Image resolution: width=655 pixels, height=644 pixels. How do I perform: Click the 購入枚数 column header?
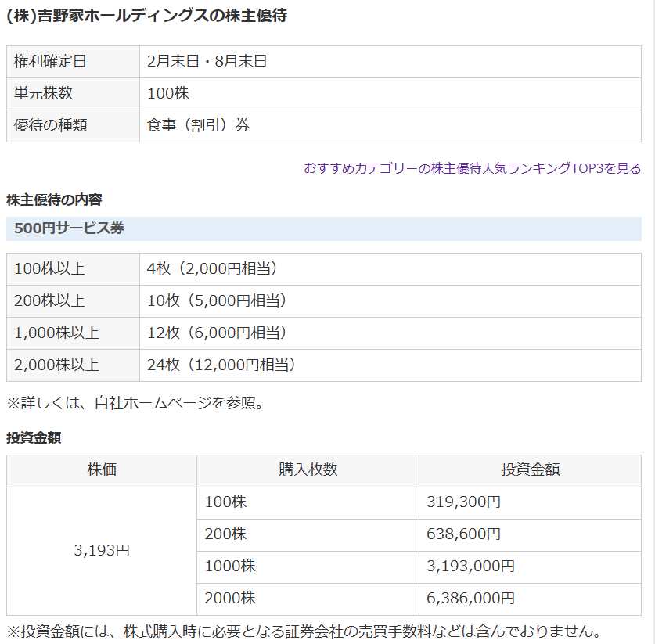(x=308, y=471)
